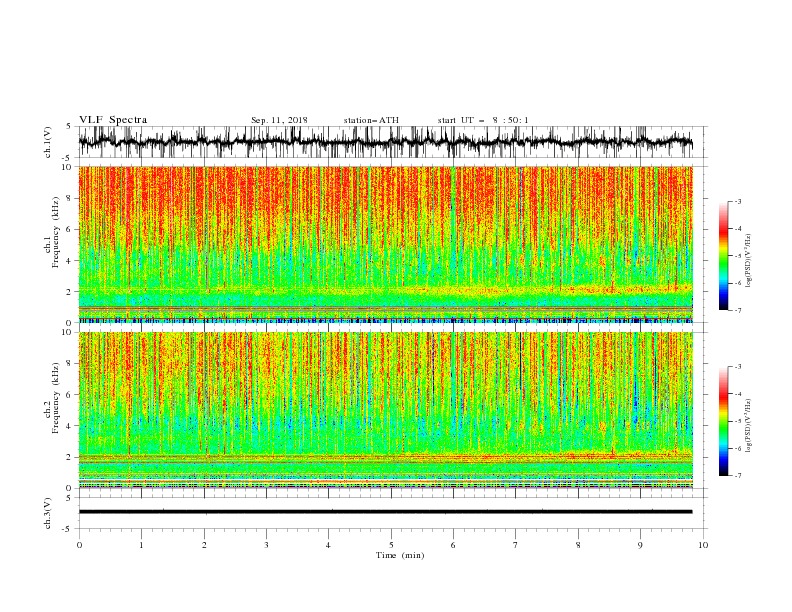Click time axis tick label '10'
The width and height of the screenshot is (792, 612).
coord(703,545)
